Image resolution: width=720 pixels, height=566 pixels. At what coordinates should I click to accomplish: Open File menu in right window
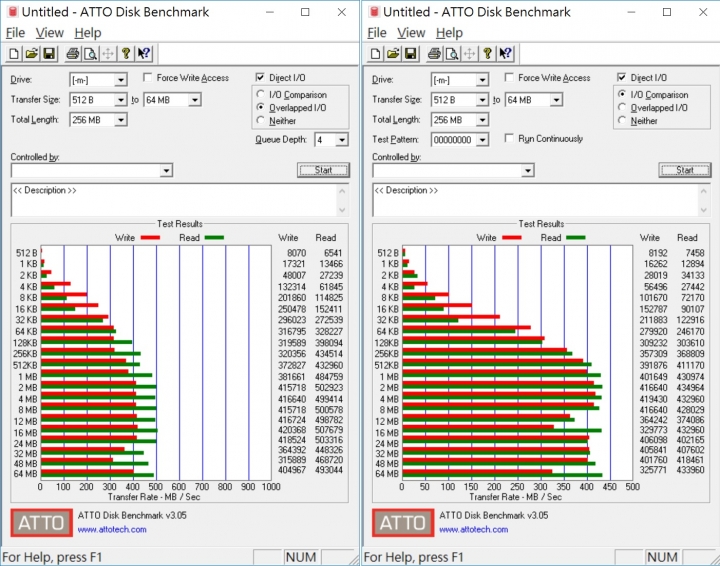377,33
